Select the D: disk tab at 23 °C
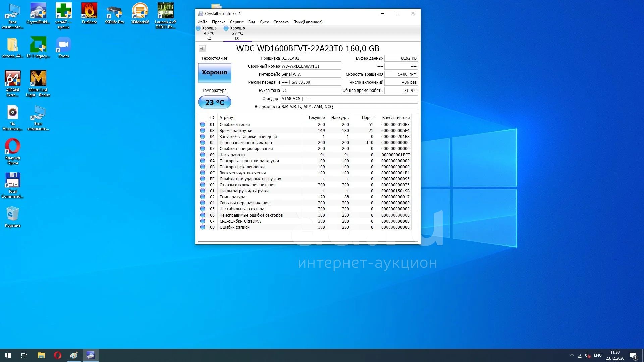The width and height of the screenshot is (644, 362). (x=237, y=33)
